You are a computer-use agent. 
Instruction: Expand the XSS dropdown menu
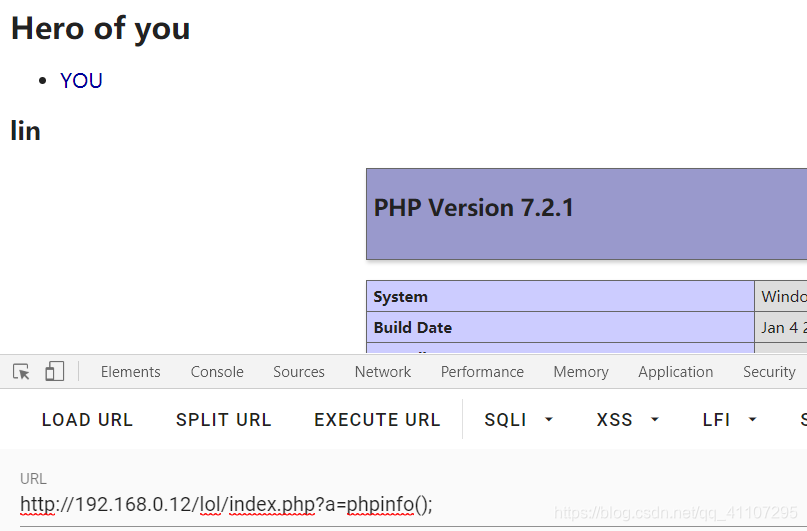[x=627, y=420]
